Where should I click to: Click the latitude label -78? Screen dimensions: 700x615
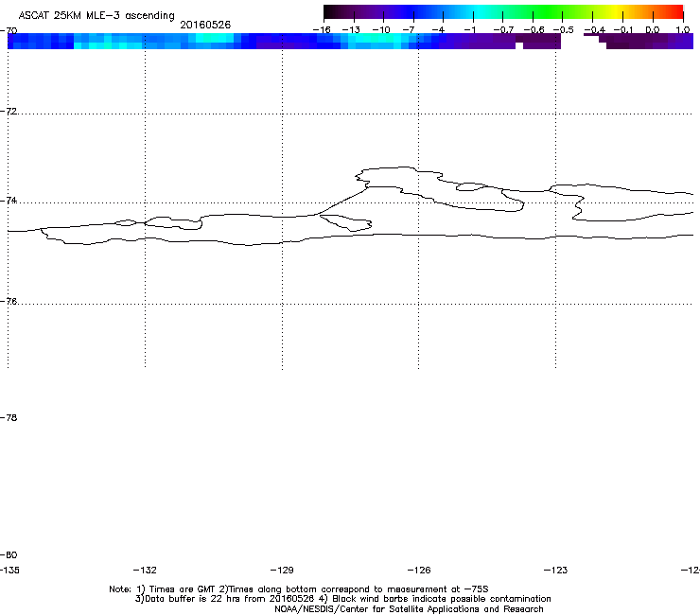click(x=9, y=417)
